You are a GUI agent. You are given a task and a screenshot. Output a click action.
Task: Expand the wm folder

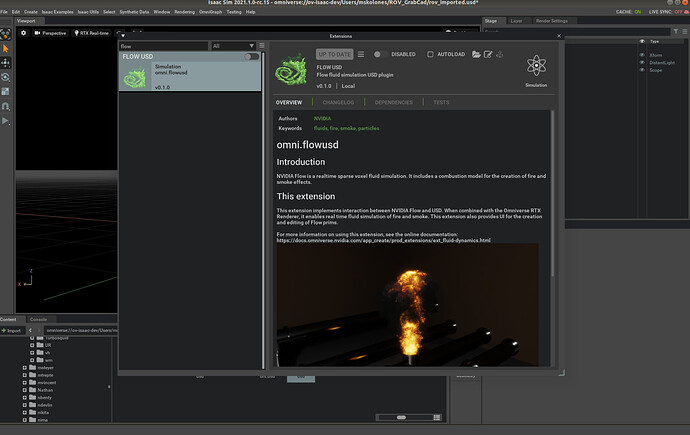click(32, 360)
